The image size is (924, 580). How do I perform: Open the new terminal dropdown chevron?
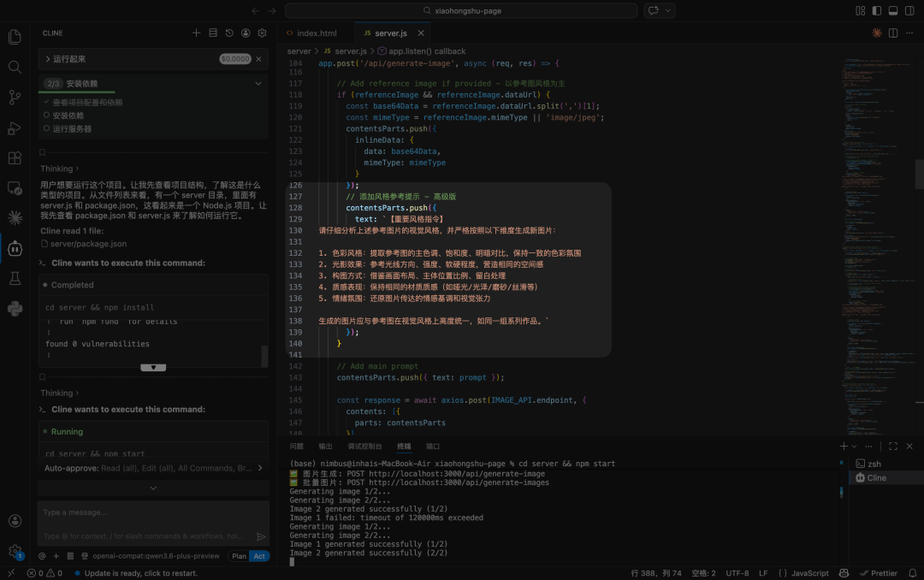pos(855,447)
